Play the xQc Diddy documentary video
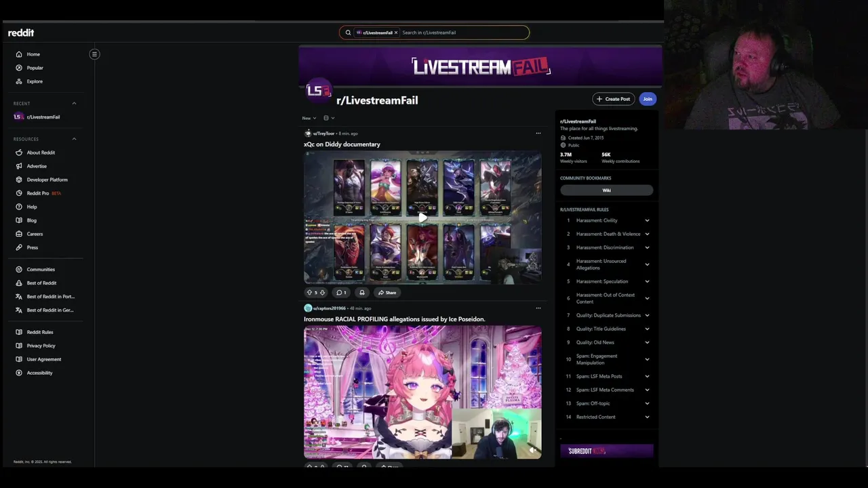The height and width of the screenshot is (488, 868). [x=422, y=218]
